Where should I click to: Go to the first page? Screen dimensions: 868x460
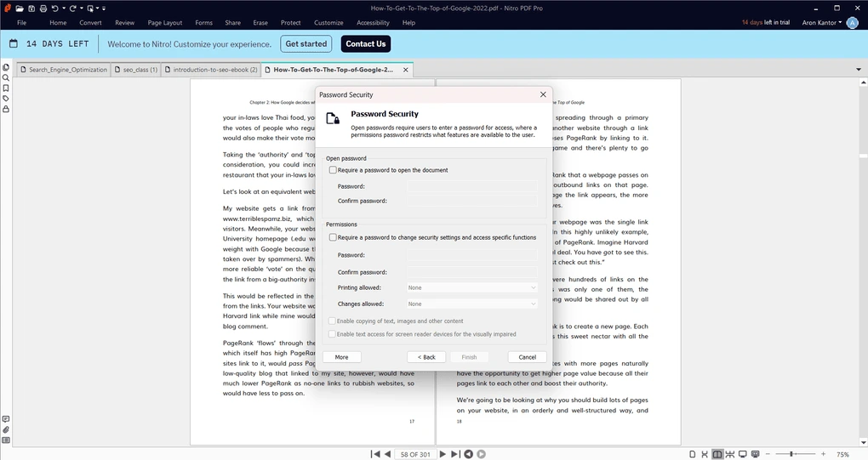(375, 454)
